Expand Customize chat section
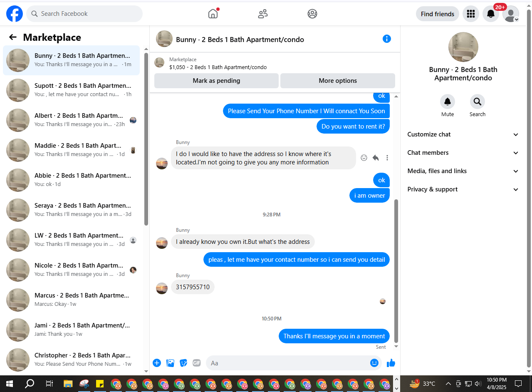Screen dimensions: 532x392 [463, 134]
